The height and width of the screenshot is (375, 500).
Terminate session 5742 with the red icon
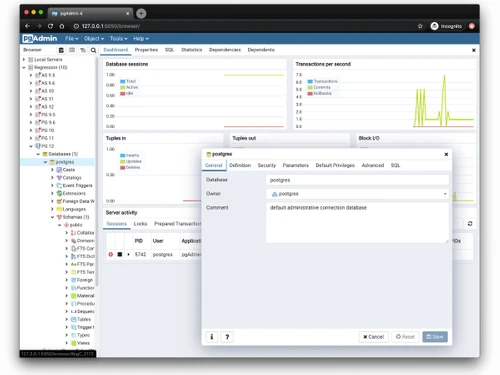pyautogui.click(x=111, y=254)
